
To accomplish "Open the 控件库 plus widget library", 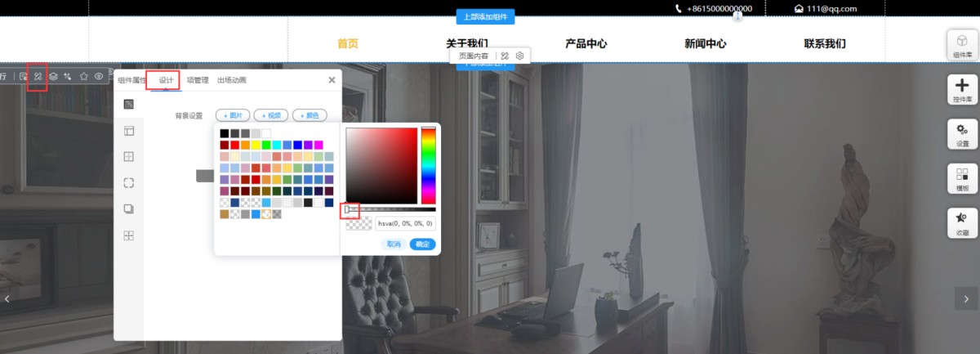I will tap(962, 90).
